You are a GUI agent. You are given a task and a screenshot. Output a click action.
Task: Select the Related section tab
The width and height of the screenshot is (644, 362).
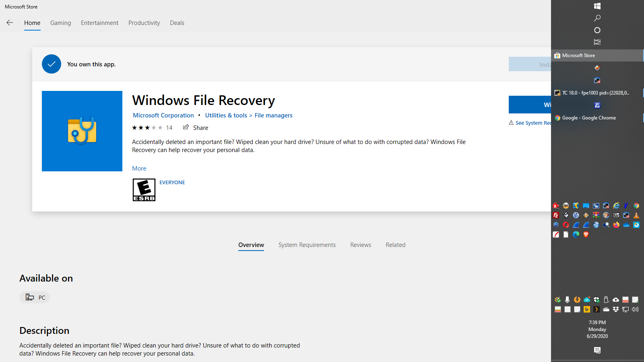tap(396, 245)
